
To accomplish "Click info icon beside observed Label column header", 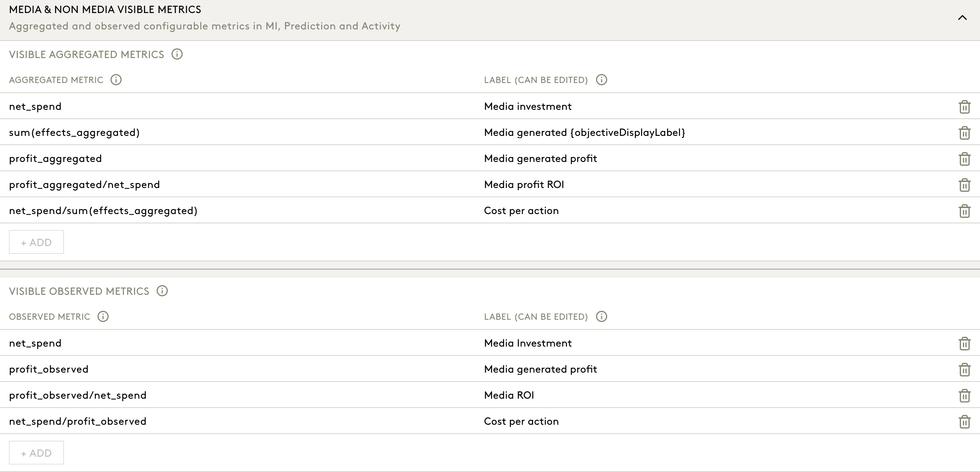I will [602, 316].
